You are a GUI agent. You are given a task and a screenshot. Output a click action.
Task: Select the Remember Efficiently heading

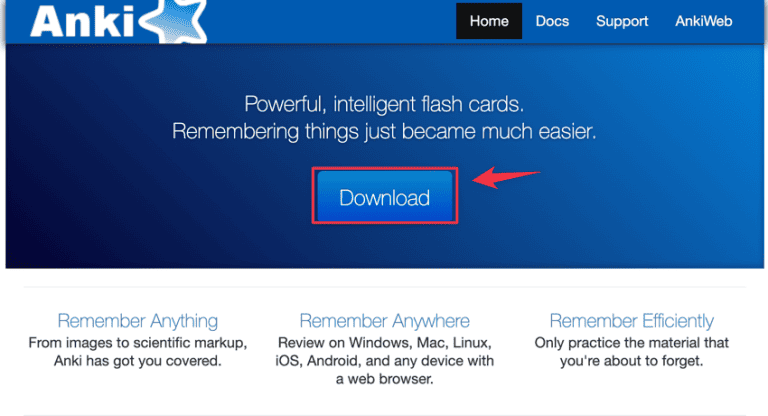pyautogui.click(x=631, y=321)
